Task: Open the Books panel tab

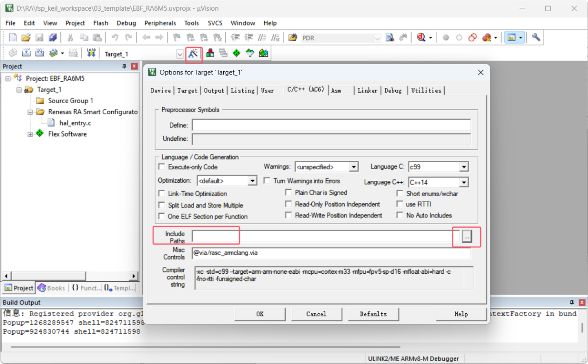Action: coord(52,288)
